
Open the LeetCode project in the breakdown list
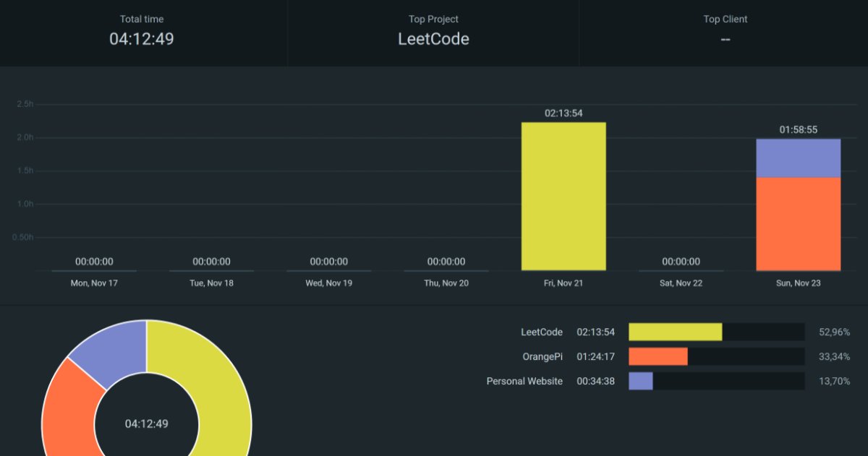click(x=541, y=332)
